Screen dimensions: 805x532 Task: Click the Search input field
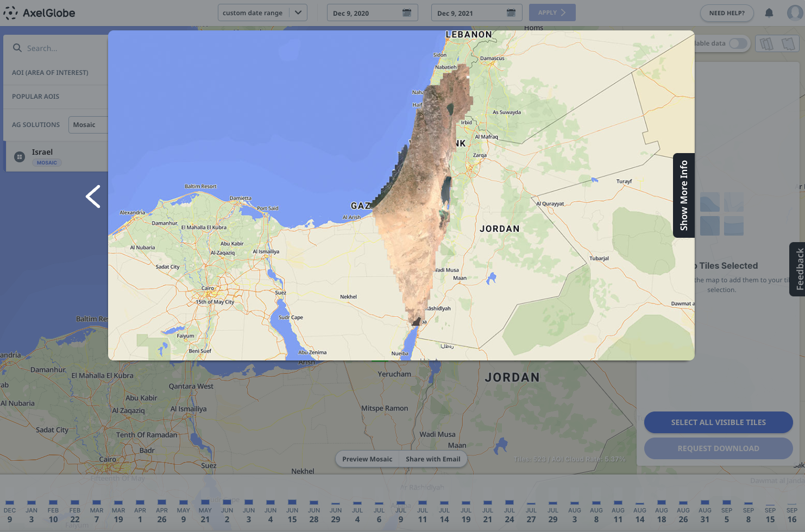click(x=60, y=48)
